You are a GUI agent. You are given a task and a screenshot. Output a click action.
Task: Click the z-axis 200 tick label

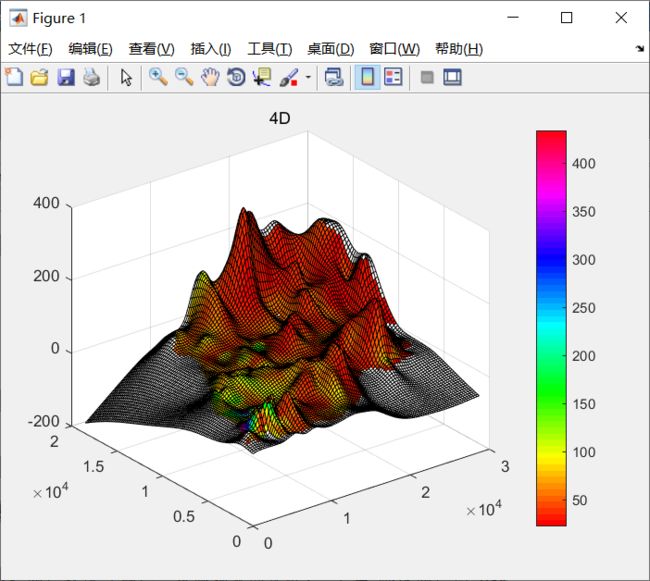click(x=46, y=276)
